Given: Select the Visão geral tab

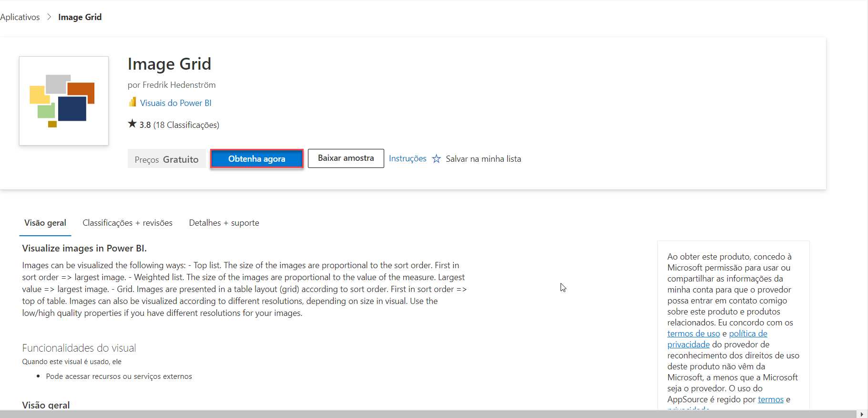Looking at the screenshot, I should 45,223.
